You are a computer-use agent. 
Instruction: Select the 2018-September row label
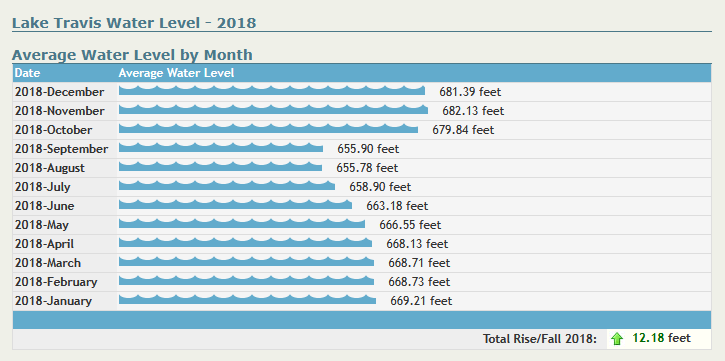61,149
